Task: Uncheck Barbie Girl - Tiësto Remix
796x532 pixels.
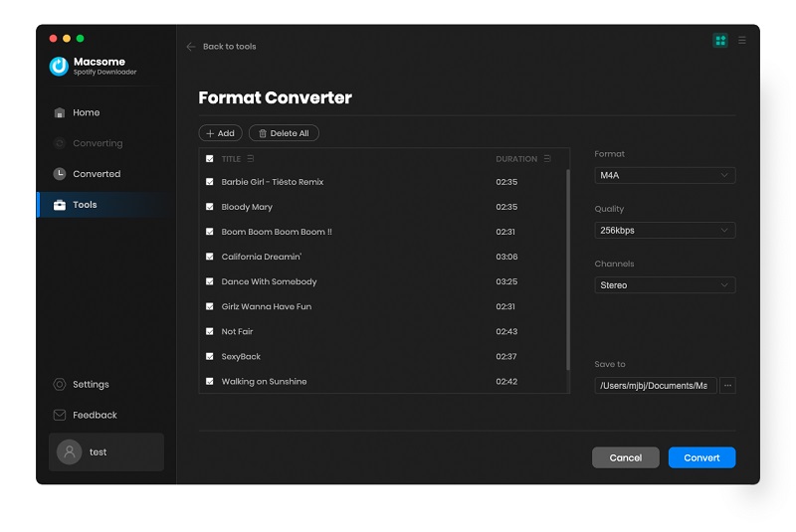Action: [x=210, y=182]
